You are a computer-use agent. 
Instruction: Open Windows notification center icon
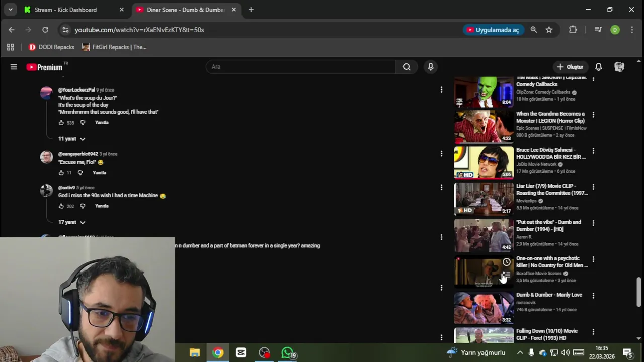(x=627, y=353)
